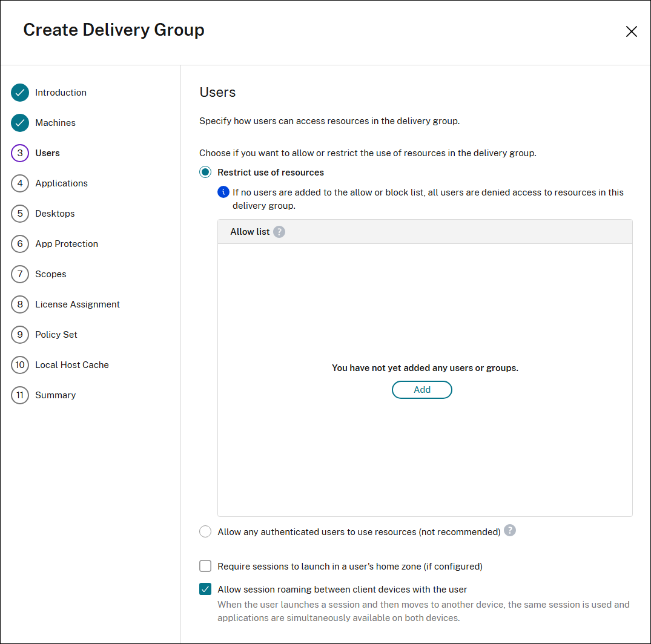Select Restrict use of resources radio button
The image size is (651, 644).
pos(205,172)
